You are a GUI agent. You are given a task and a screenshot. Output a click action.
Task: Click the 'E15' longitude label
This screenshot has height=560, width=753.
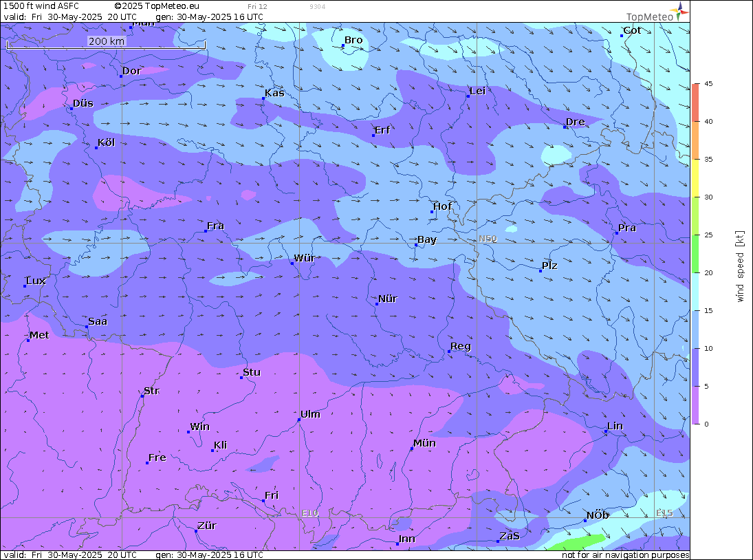(x=664, y=513)
